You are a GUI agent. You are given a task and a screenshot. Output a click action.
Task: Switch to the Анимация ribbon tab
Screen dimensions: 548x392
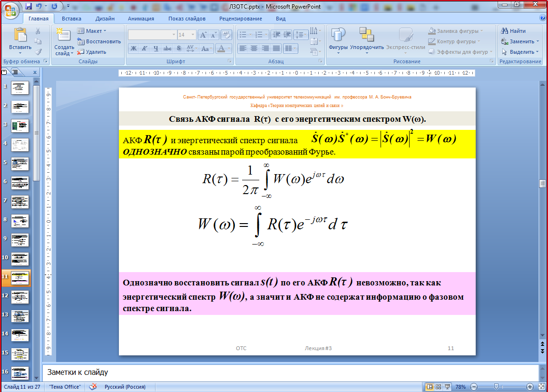141,19
